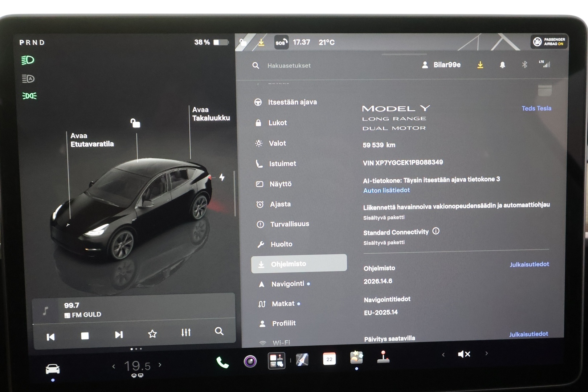Tap the 99.7 FM GULD media card
This screenshot has width=588, height=392.
pyautogui.click(x=134, y=310)
